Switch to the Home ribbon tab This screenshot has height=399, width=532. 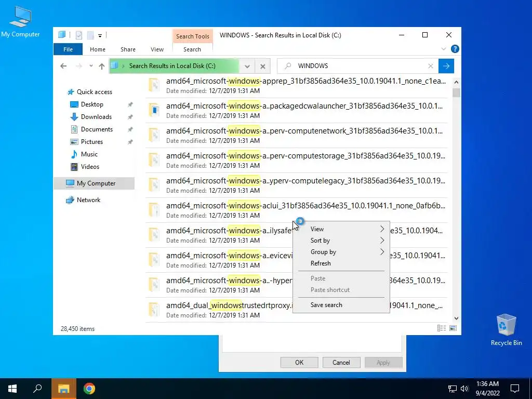pos(97,49)
